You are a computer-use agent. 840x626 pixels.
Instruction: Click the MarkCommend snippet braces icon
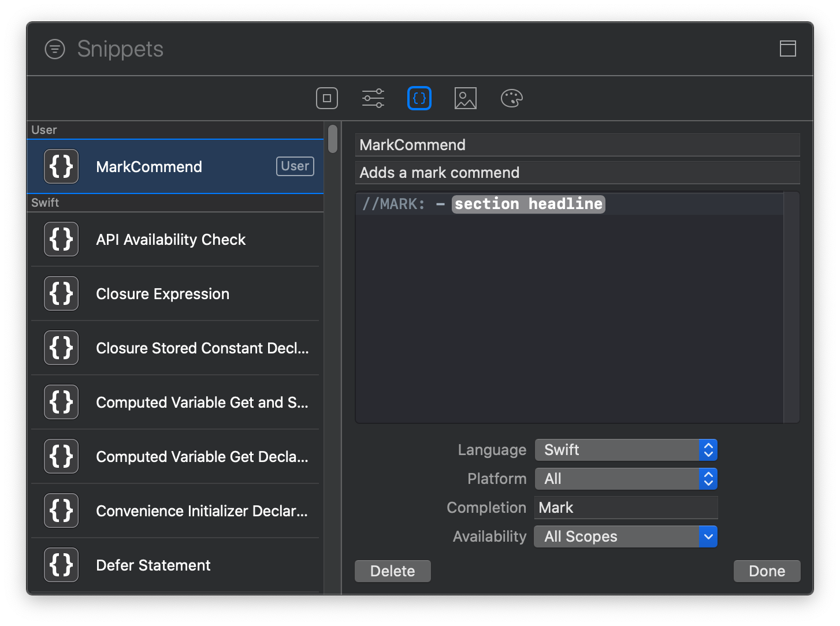pos(61,166)
